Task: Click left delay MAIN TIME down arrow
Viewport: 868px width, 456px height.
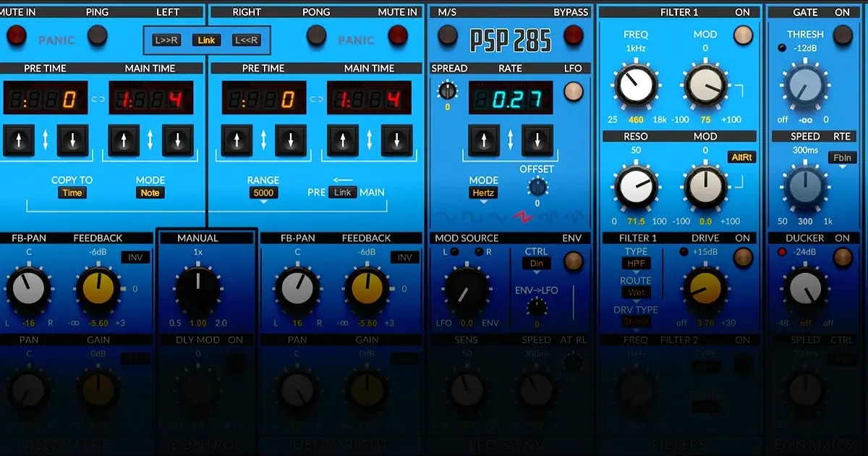Action: pyautogui.click(x=177, y=140)
